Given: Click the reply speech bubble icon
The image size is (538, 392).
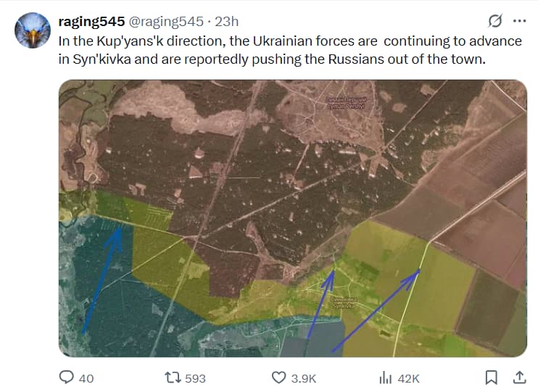Looking at the screenshot, I should coord(67,378).
